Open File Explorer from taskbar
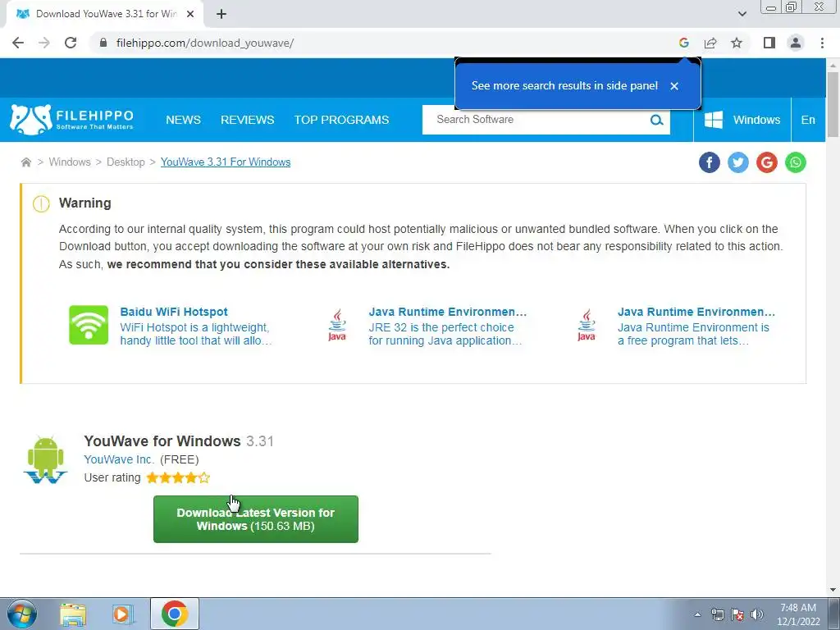 (73, 614)
